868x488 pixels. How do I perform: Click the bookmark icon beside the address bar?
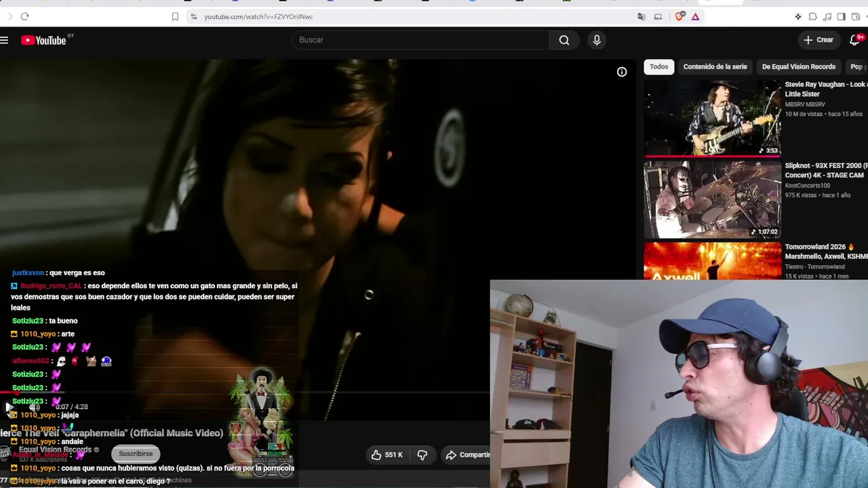pyautogui.click(x=175, y=16)
